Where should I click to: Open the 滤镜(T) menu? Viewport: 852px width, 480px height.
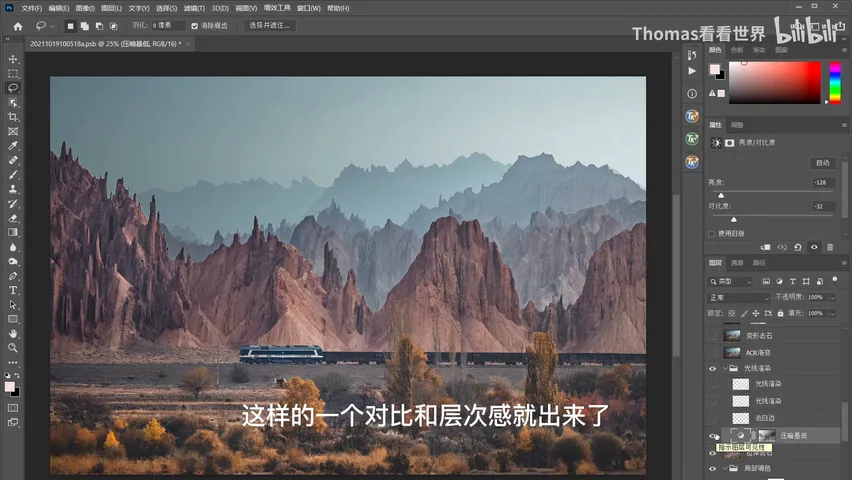point(194,8)
